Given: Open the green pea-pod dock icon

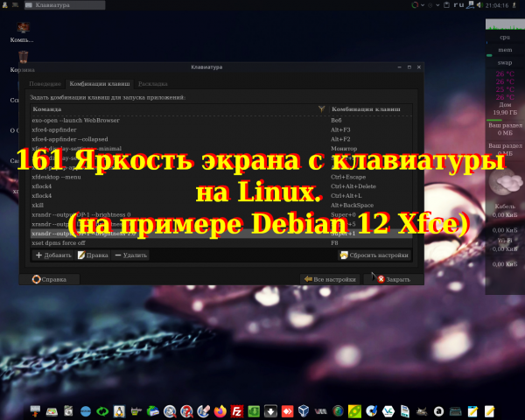Looking at the screenshot, I should [x=354, y=411].
